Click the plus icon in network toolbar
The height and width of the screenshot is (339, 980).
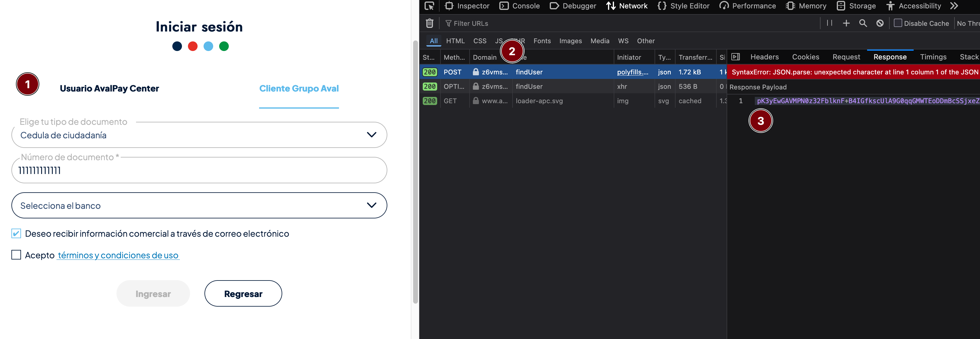[x=846, y=23]
